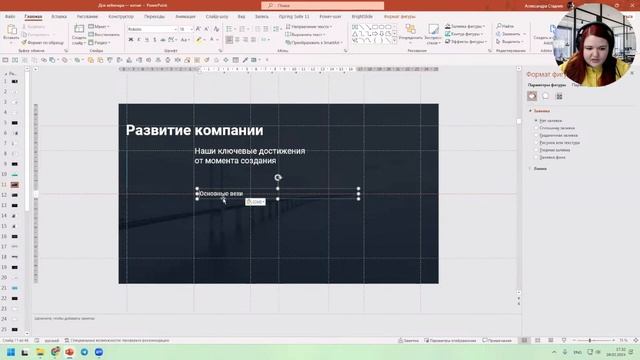Expand the Линия (Line) section
The width and height of the screenshot is (640, 360).
pos(538,168)
